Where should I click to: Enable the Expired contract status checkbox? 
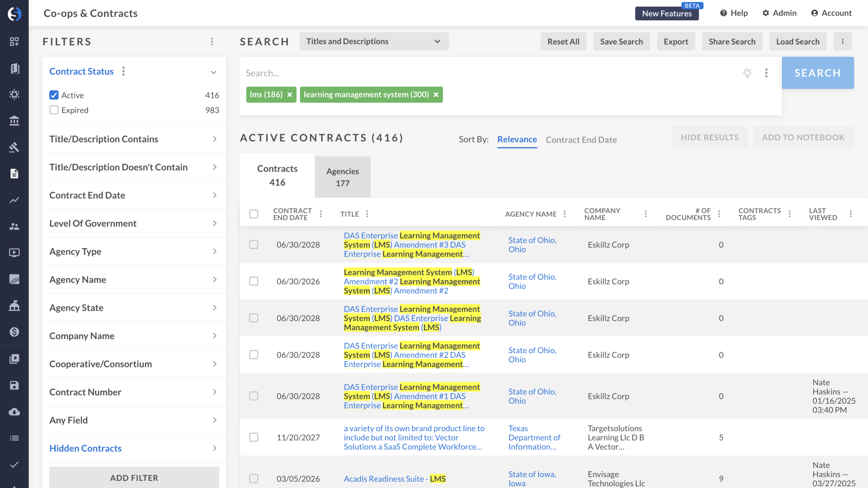pyautogui.click(x=54, y=110)
